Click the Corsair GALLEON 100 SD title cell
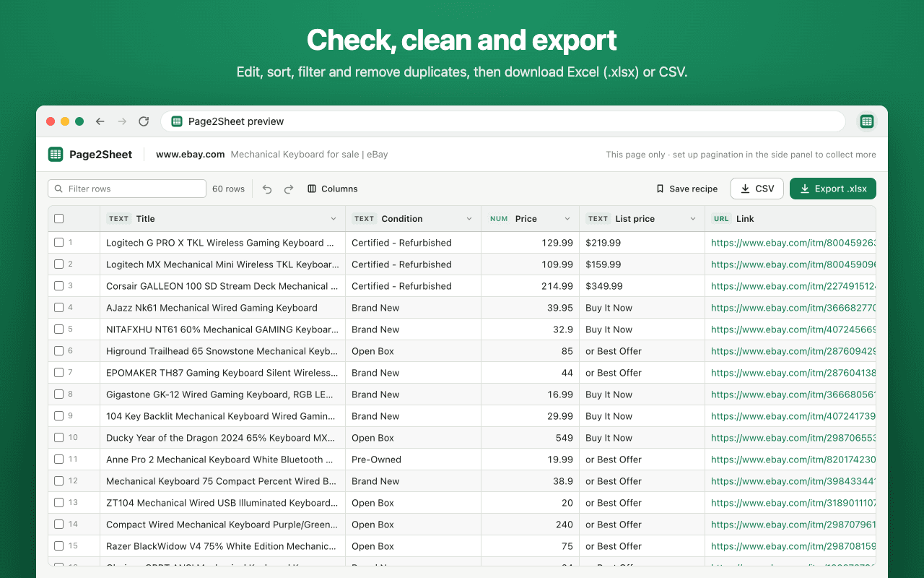The image size is (924, 578). (222, 286)
